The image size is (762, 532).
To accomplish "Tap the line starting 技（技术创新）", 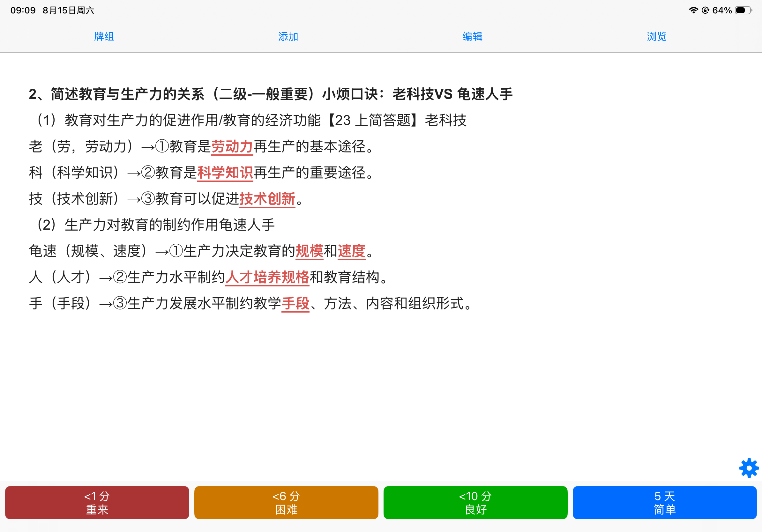I will tap(166, 199).
